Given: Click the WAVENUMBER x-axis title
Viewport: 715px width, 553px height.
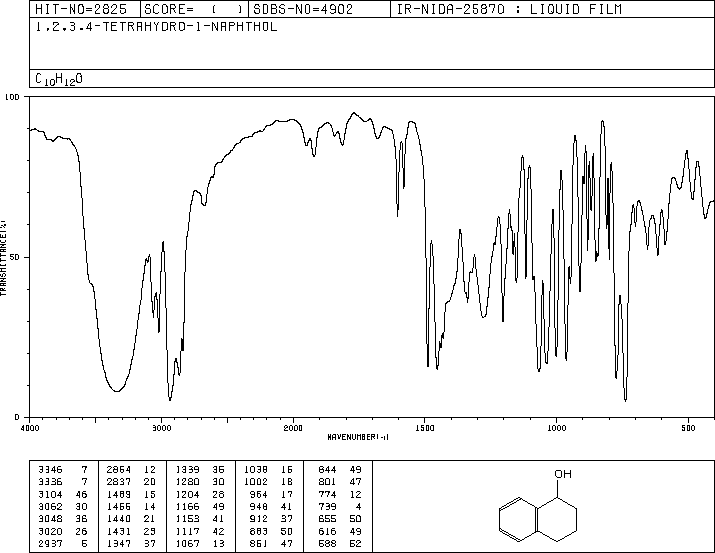Looking at the screenshot, I should [358, 437].
